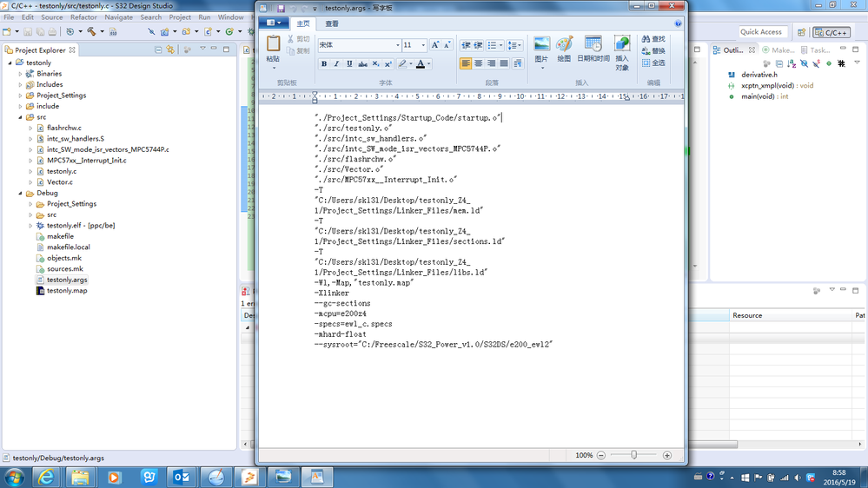This screenshot has height=488, width=868.
Task: Collapse Debug folder in Project Explorer
Action: click(x=21, y=193)
